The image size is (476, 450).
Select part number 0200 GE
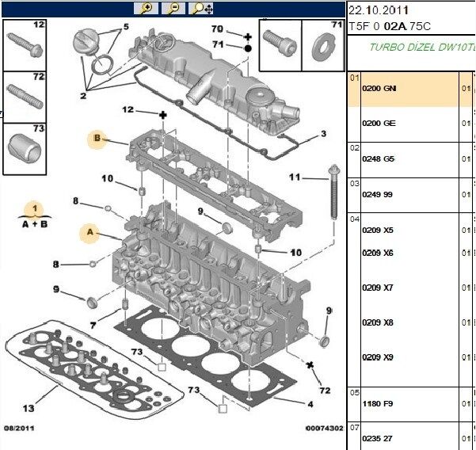(378, 124)
